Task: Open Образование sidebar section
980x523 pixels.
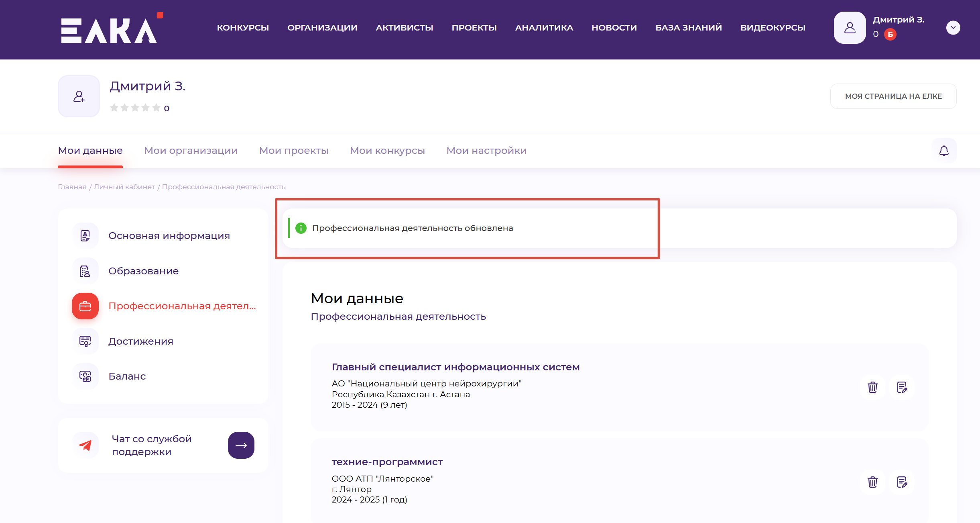Action: click(143, 271)
